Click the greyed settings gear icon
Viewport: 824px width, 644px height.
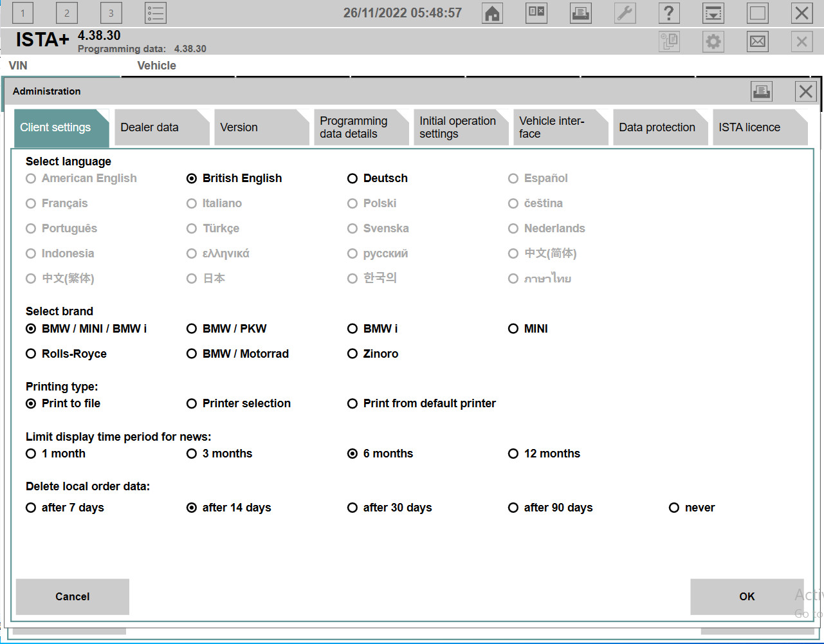tap(713, 42)
